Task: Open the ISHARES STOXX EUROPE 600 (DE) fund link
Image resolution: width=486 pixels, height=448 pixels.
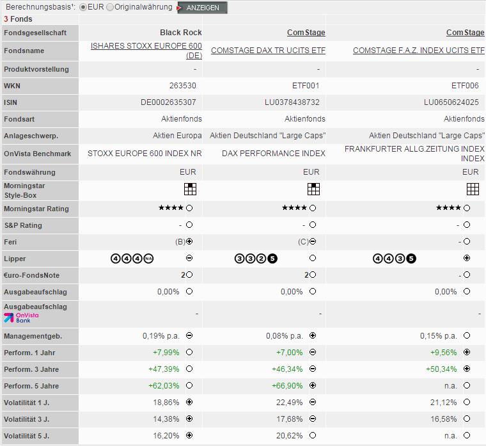Action: pyautogui.click(x=146, y=51)
